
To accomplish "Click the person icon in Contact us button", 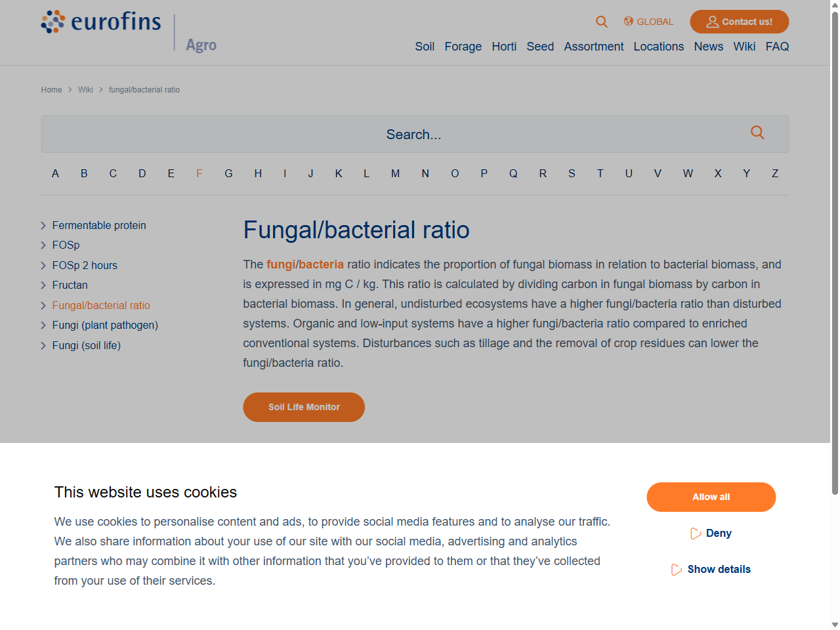I will 712,22.
